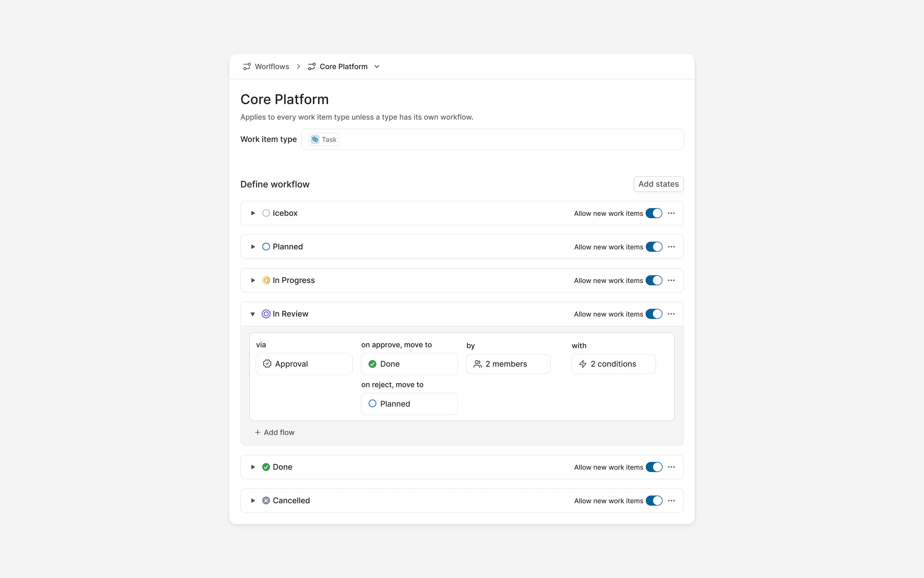The height and width of the screenshot is (578, 924).
Task: Click the In Review state name
Action: [x=291, y=314]
